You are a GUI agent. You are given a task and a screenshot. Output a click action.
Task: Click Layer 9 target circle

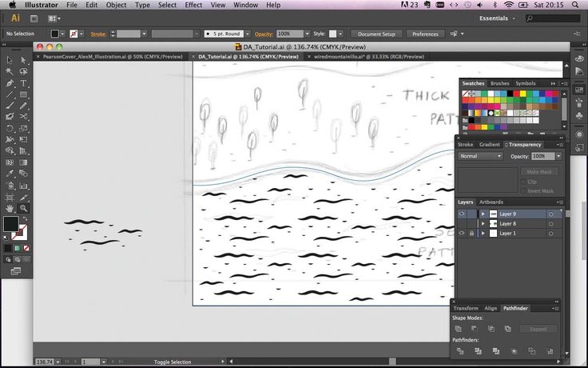coord(551,214)
